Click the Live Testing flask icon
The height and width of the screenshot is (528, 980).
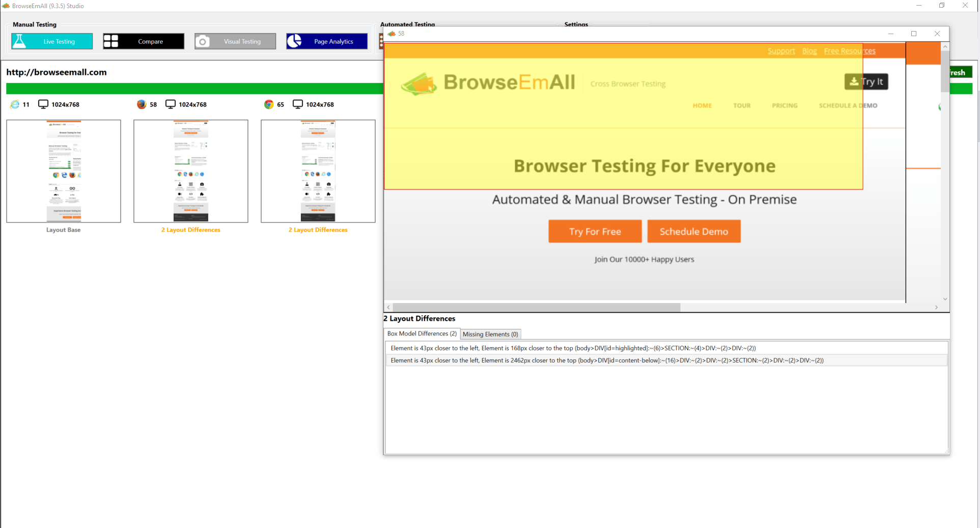click(19, 41)
